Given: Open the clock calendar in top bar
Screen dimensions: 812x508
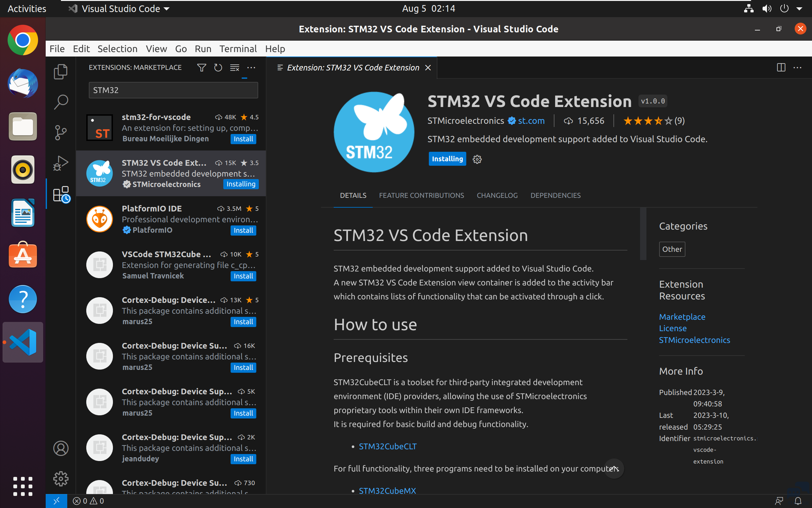Looking at the screenshot, I should (x=429, y=8).
